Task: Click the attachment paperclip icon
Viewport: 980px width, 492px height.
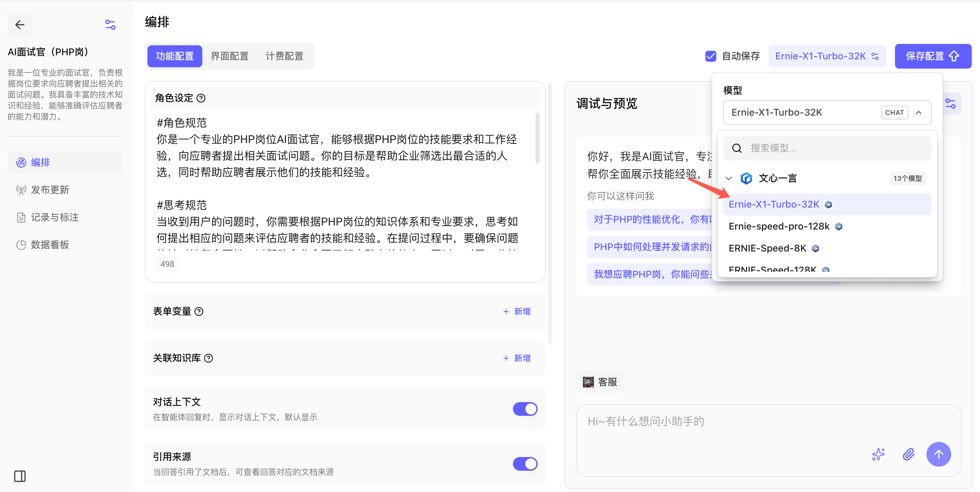Action: point(908,454)
